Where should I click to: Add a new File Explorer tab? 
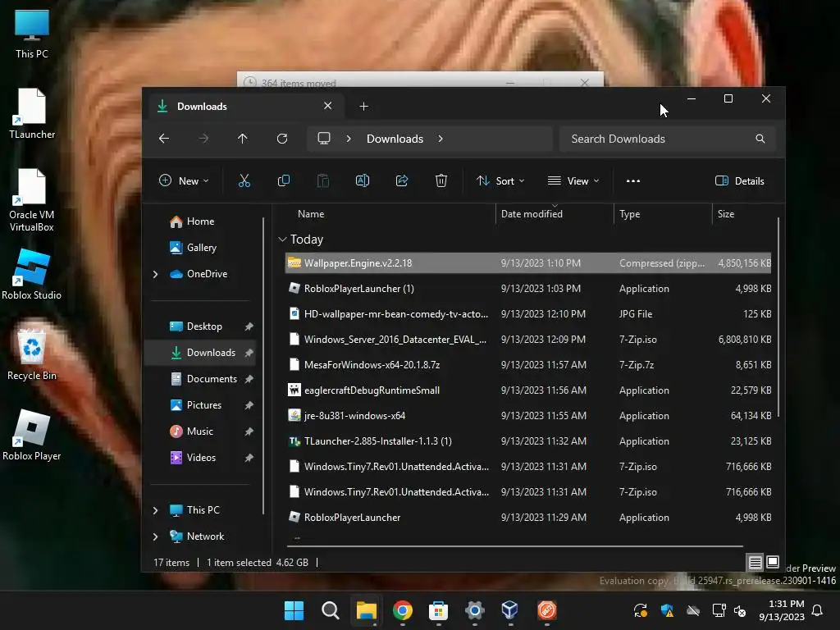(x=363, y=107)
